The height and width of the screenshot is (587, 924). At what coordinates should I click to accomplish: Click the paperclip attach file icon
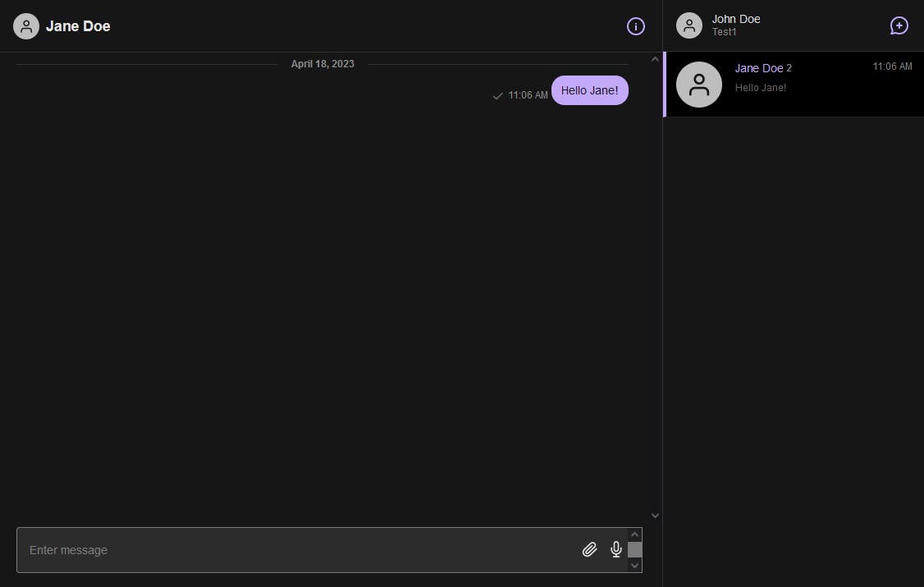589,550
